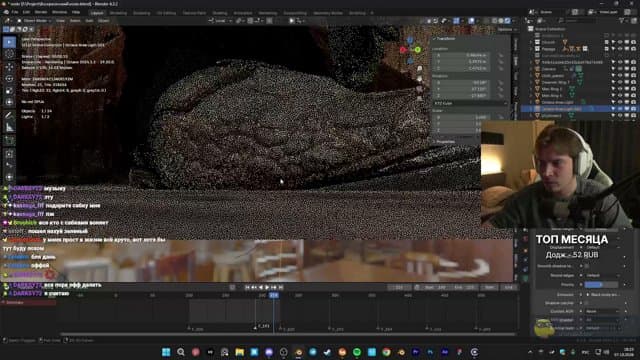This screenshot has height=360, width=640.
Task: Click the viewport pan hand icon
Action: pyautogui.click(x=419, y=78)
